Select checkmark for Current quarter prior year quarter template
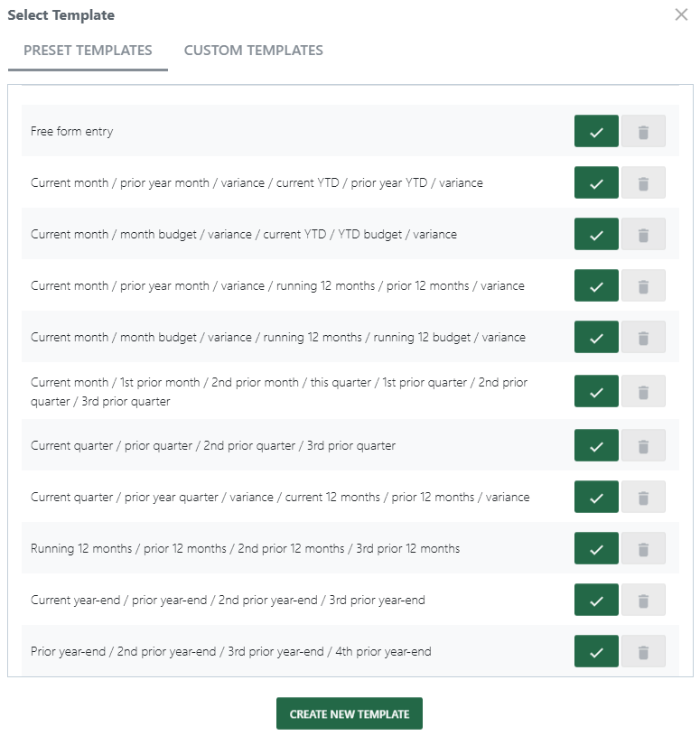The width and height of the screenshot is (700, 736). click(x=596, y=497)
